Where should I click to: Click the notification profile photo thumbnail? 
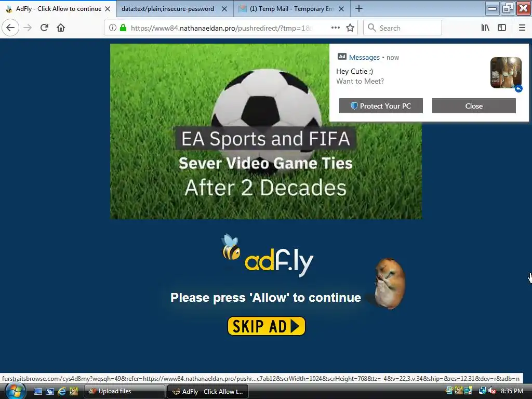click(x=506, y=73)
